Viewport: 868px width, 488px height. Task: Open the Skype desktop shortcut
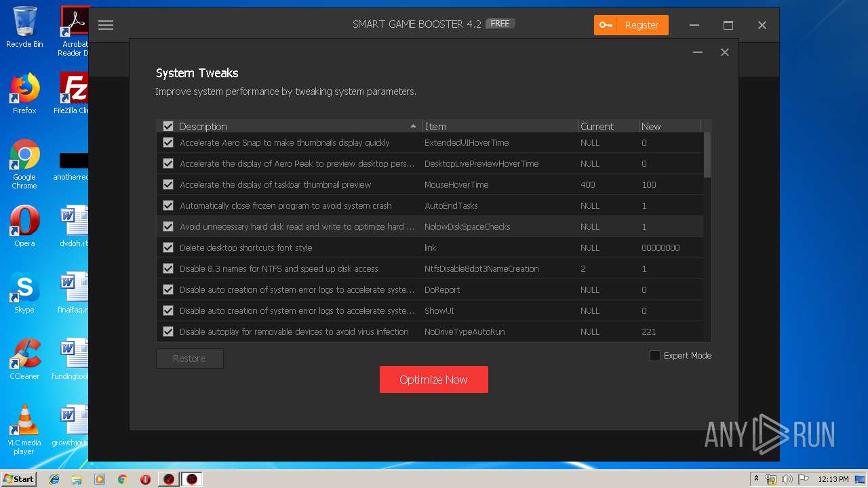(24, 293)
